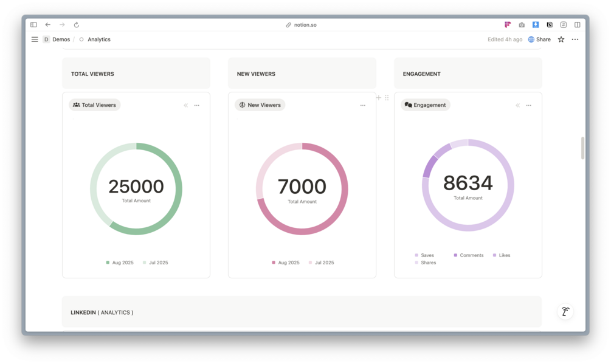This screenshot has width=611, height=364.
Task: Go forward with the browser forward arrow
Action: (x=62, y=24)
